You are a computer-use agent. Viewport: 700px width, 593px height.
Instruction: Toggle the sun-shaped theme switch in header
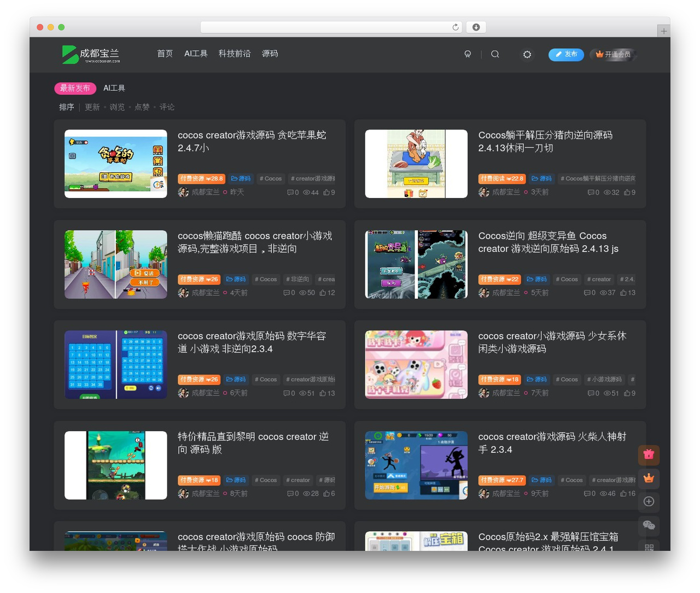tap(527, 54)
